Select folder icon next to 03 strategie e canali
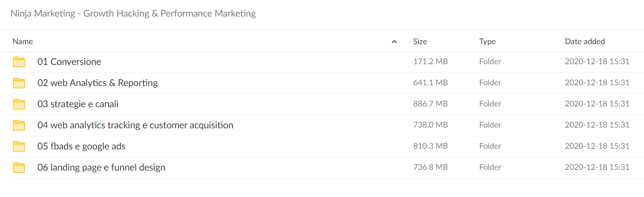The width and height of the screenshot is (644, 197). point(19,104)
